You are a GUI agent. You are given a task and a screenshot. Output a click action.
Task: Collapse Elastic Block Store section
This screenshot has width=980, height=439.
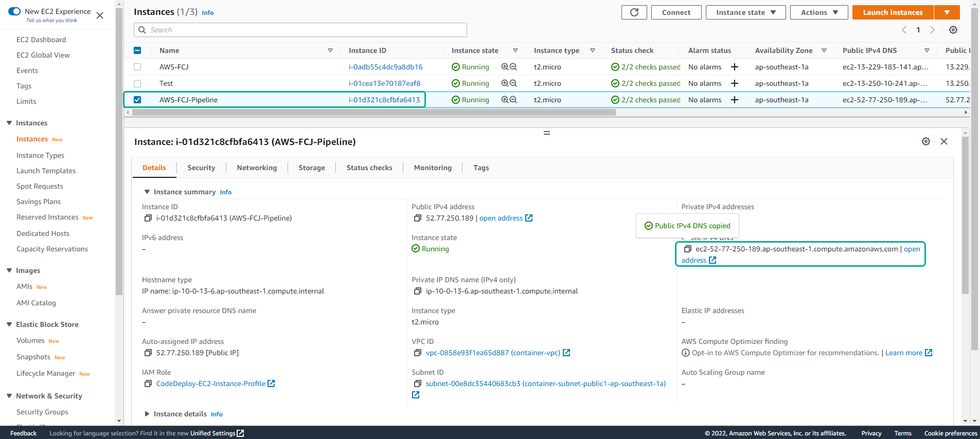[9, 324]
